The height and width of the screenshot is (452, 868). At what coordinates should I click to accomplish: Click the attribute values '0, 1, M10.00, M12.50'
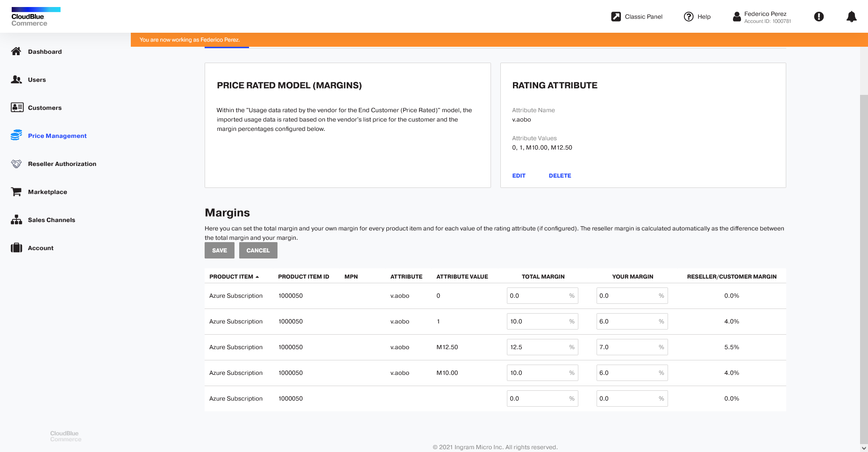click(542, 148)
